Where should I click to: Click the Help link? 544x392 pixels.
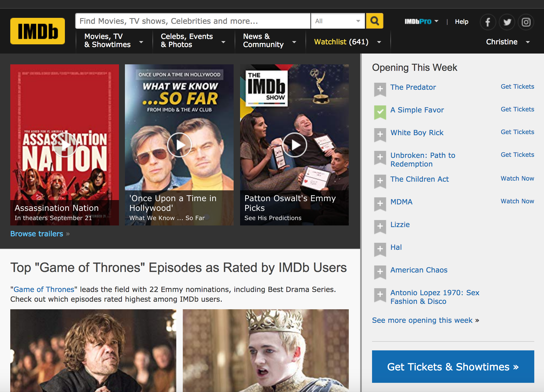pos(462,22)
